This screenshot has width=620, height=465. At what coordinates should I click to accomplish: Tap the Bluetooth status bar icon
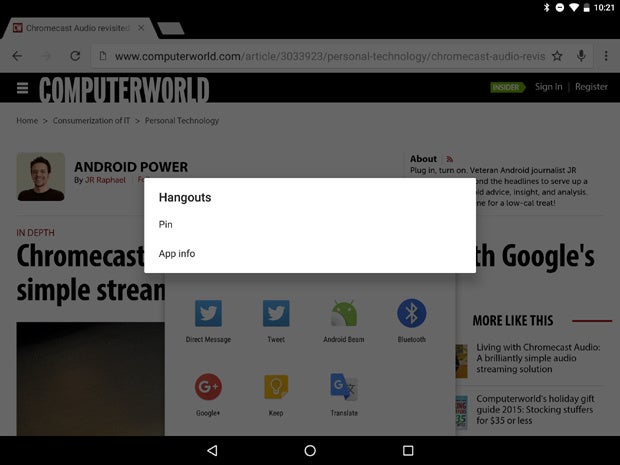pos(546,8)
